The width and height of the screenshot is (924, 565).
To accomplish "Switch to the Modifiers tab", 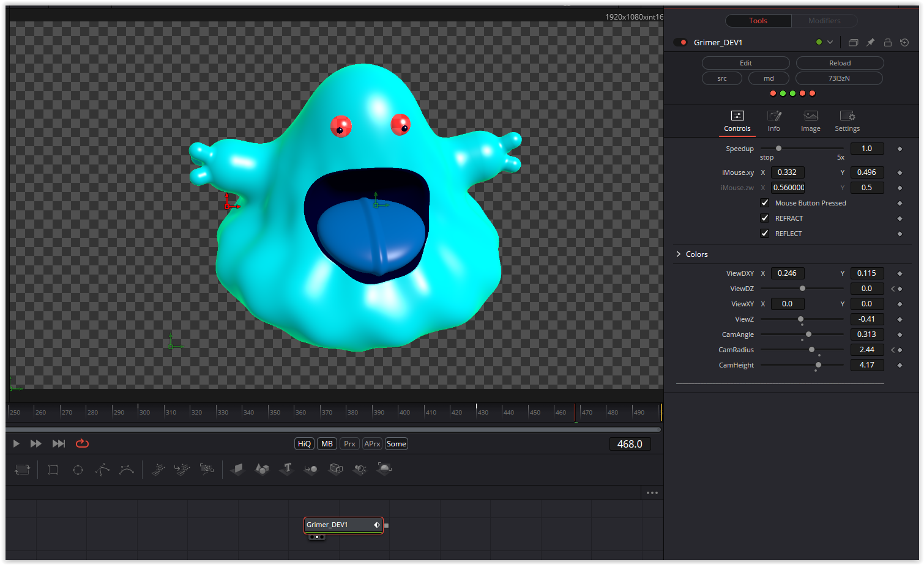I will pos(824,21).
